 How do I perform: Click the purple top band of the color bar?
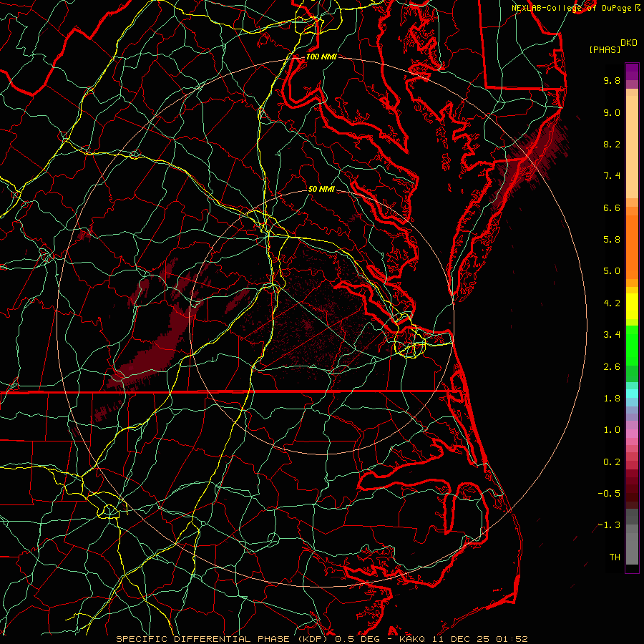632,72
